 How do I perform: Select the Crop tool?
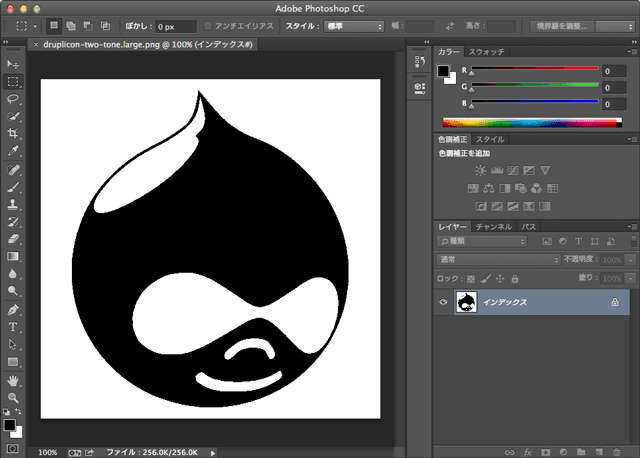[13, 133]
